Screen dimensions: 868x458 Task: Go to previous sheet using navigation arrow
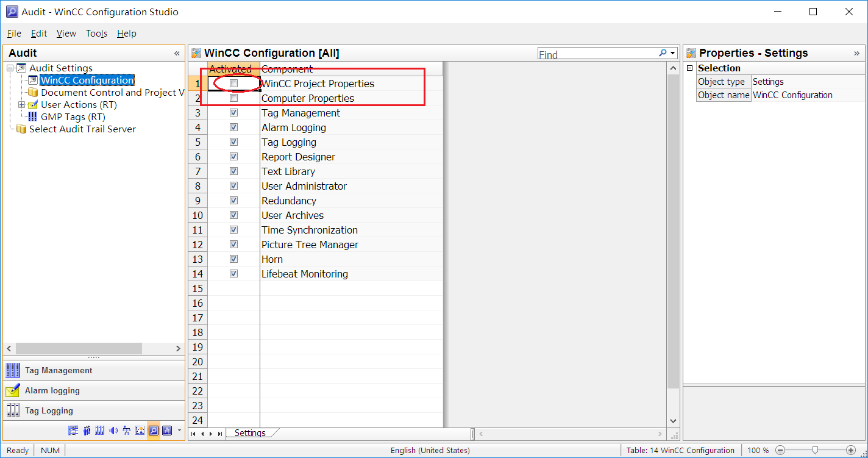point(202,434)
